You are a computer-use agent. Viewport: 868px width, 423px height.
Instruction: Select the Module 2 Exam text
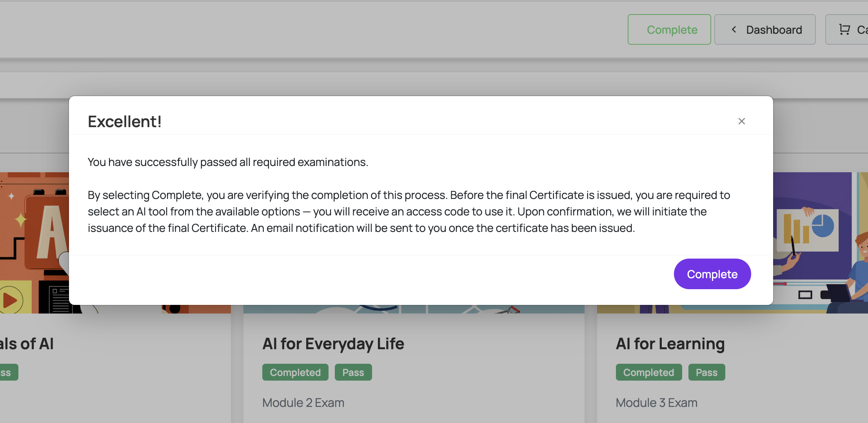(303, 403)
